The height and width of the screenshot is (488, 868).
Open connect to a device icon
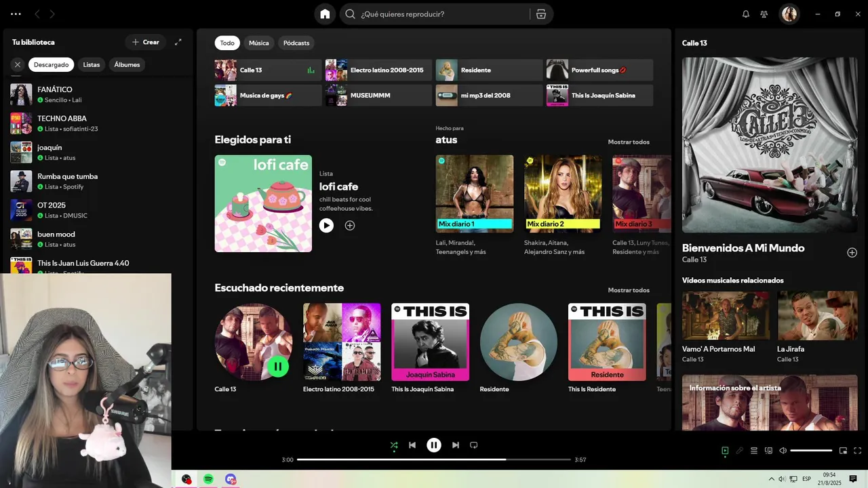[768, 451]
